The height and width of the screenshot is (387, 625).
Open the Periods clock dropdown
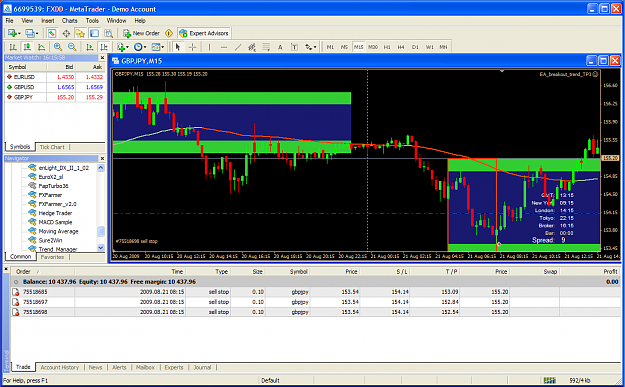(140, 47)
